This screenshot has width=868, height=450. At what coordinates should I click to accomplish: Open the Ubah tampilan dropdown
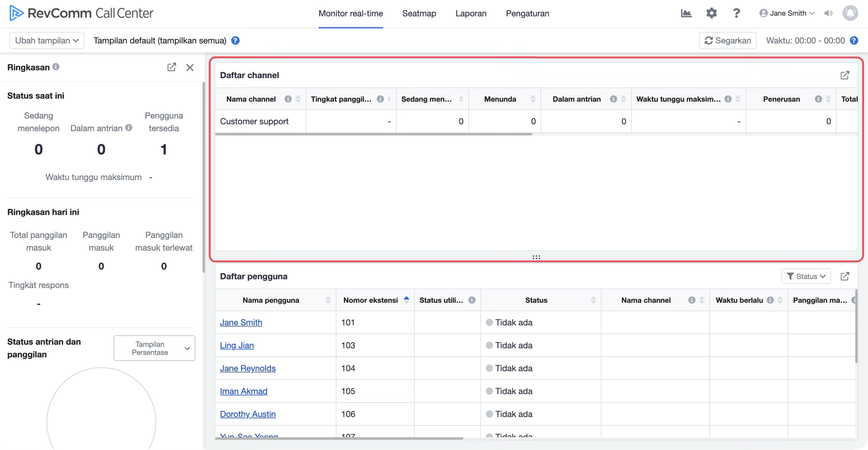pyautogui.click(x=47, y=40)
